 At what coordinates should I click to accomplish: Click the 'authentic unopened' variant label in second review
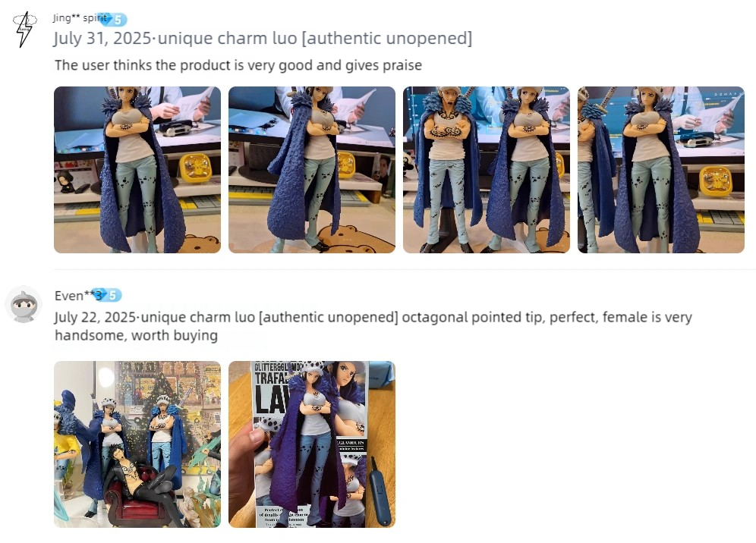[x=329, y=317]
